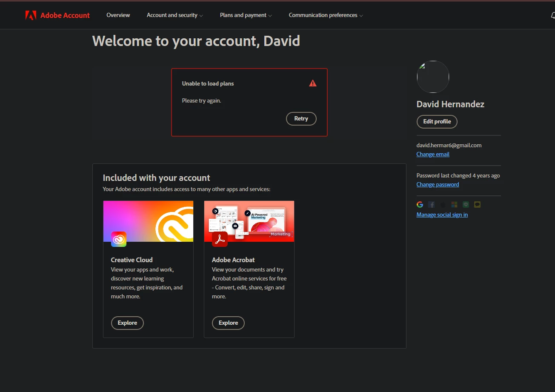Click the Adobe Acrobat banner image
The width and height of the screenshot is (555, 392).
[x=249, y=221]
